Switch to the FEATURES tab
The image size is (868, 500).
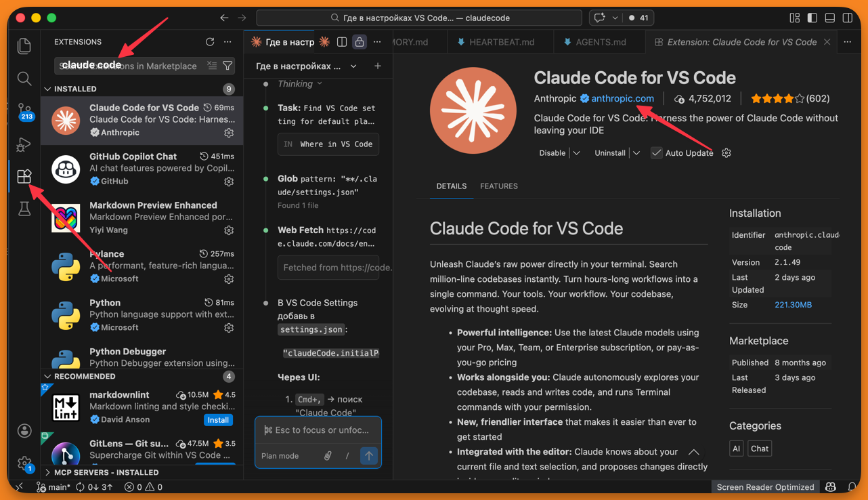(x=499, y=186)
